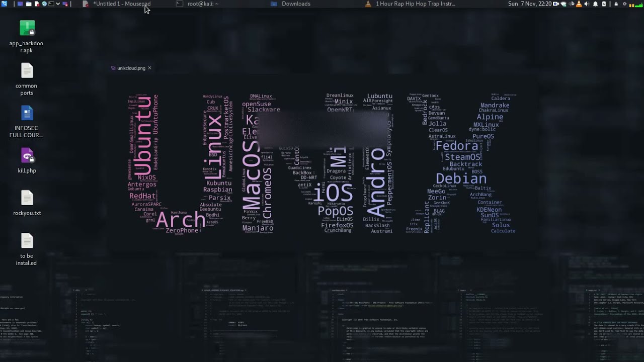Image resolution: width=644 pixels, height=362 pixels.
Task: Open the web browser panel launcher
Action: [44, 4]
